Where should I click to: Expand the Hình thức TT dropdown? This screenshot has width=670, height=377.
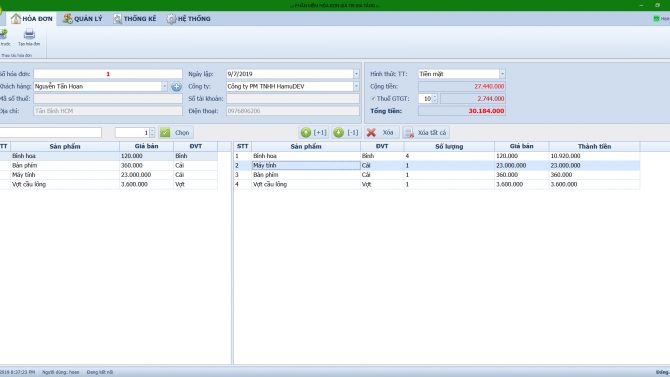pos(502,74)
